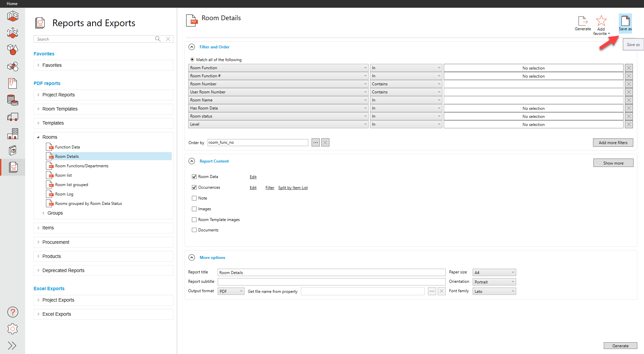Click the Report subtitle input field

(x=331, y=282)
